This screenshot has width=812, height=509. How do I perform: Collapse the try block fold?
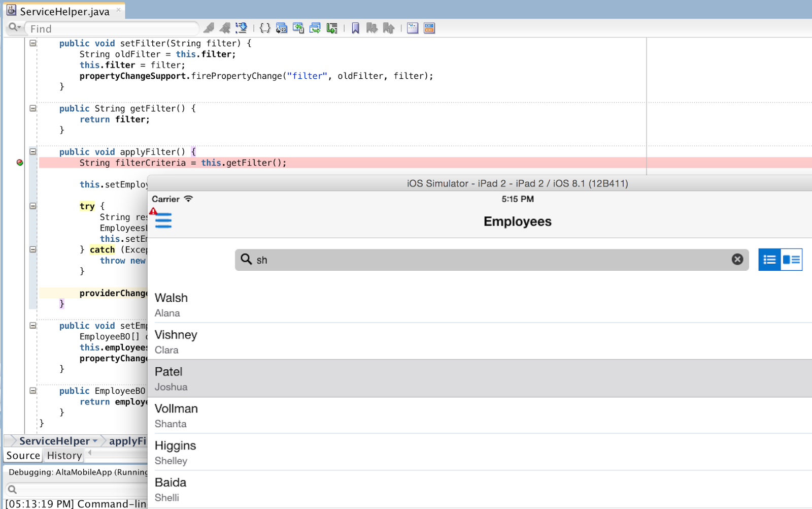click(x=33, y=206)
